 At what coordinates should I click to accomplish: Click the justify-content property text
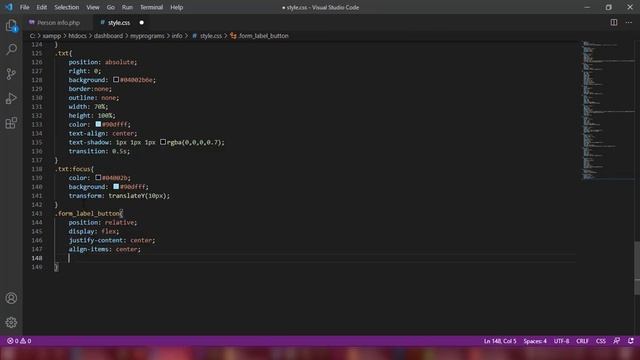(96, 240)
